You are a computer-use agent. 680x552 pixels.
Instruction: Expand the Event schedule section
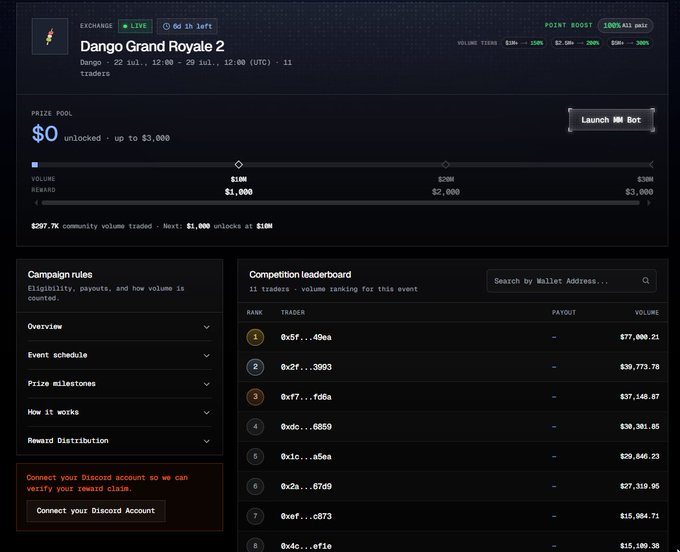coord(119,355)
